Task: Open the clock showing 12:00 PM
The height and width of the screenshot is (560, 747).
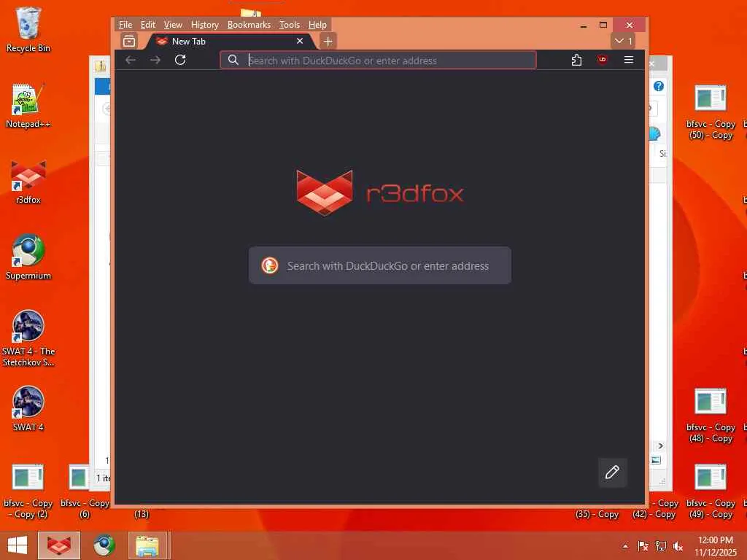Action: point(715,545)
